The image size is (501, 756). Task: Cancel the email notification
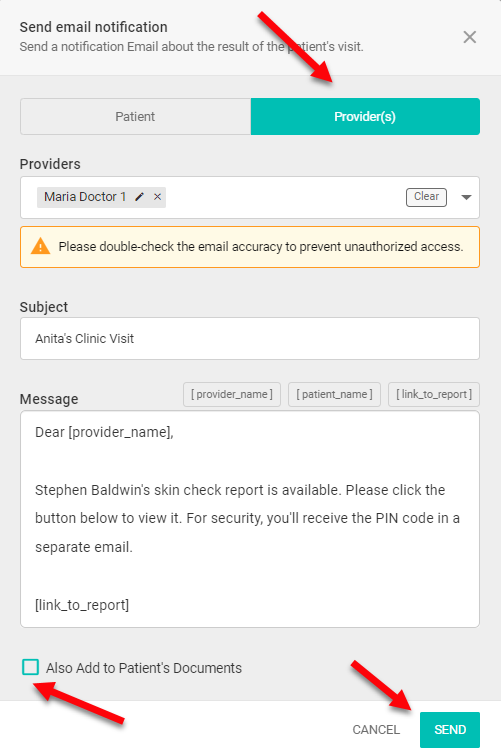click(376, 729)
